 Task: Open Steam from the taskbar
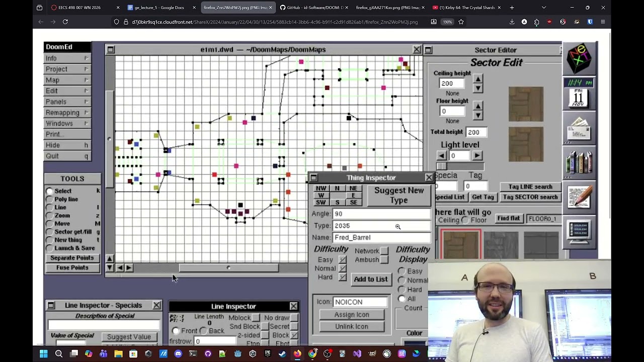pos(282,354)
